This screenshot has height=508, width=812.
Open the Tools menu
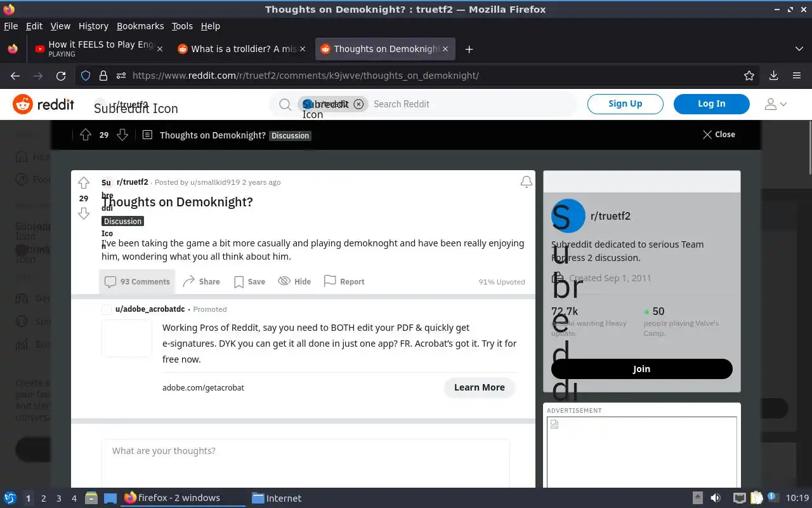tap(182, 26)
